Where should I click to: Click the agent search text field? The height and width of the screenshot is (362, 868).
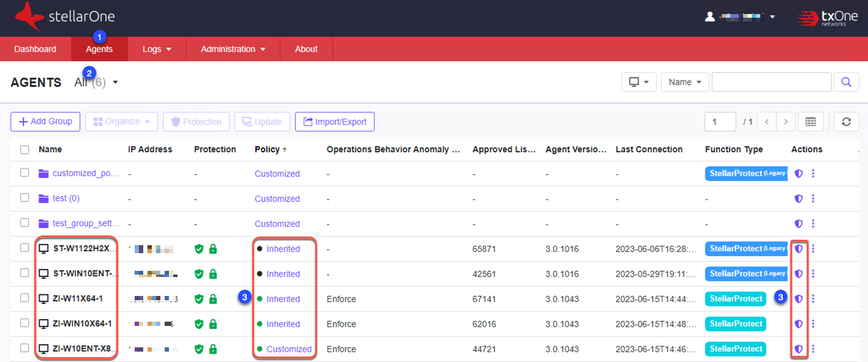pyautogui.click(x=771, y=82)
